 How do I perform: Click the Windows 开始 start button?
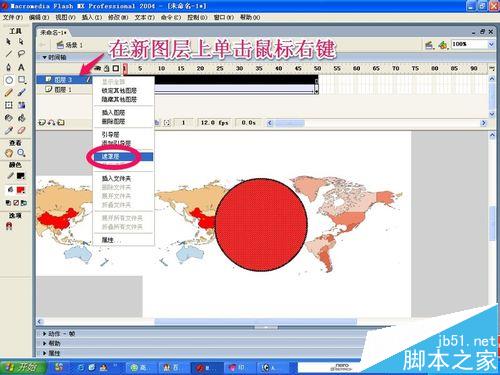pyautogui.click(x=23, y=367)
